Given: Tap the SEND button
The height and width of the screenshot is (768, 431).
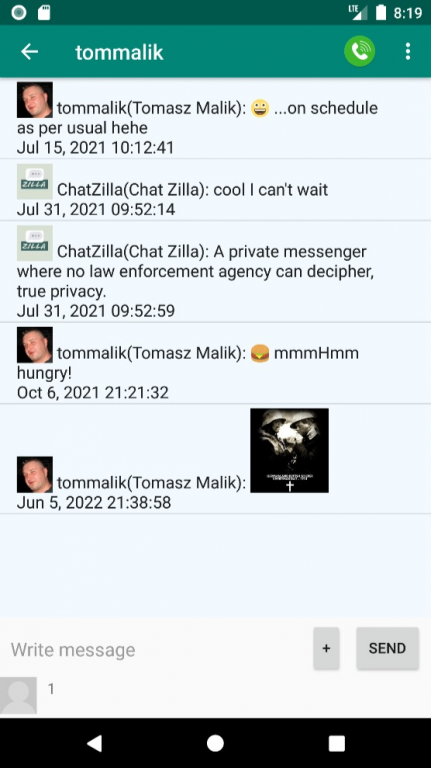Looking at the screenshot, I should [387, 648].
